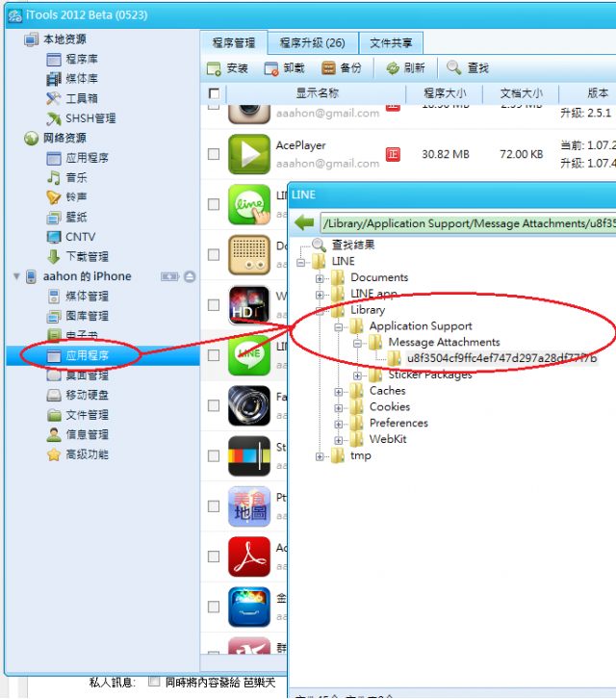Open the 工具箱 toolbox
616x699 pixels.
click(72, 98)
